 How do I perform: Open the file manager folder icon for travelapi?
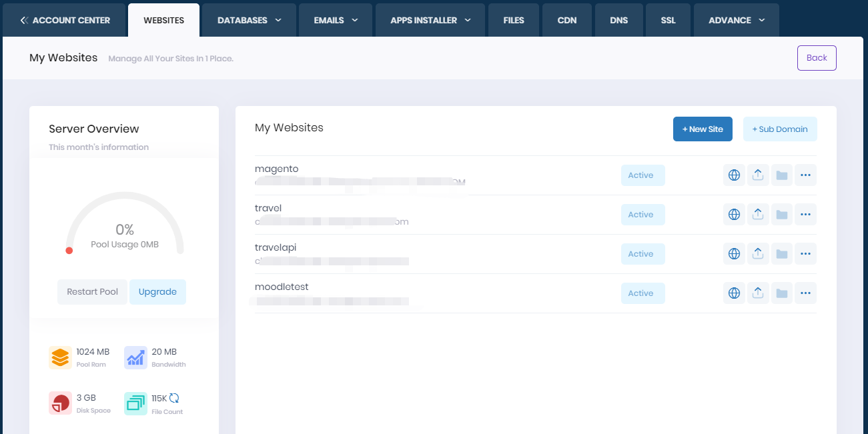pos(781,253)
